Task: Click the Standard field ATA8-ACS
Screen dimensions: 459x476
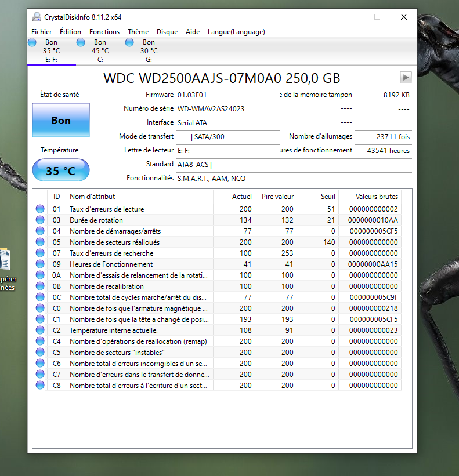Action: (294, 165)
